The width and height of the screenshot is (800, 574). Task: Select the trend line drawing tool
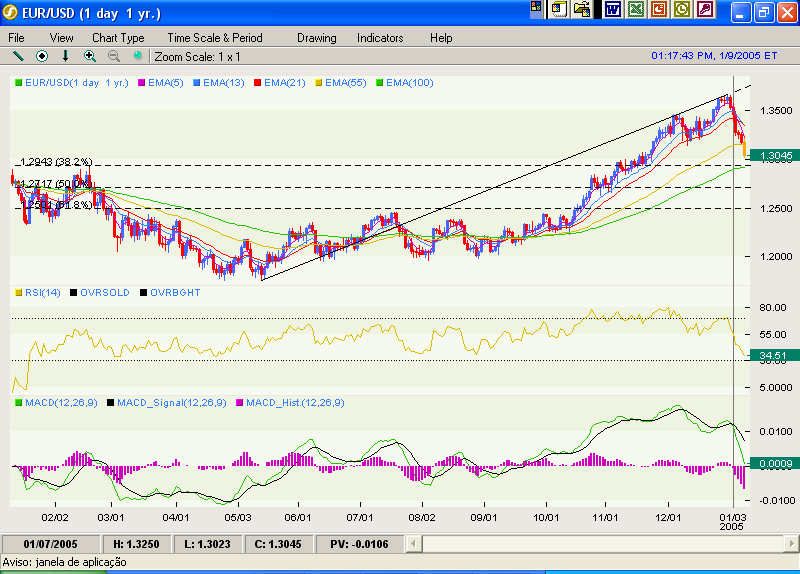18,56
